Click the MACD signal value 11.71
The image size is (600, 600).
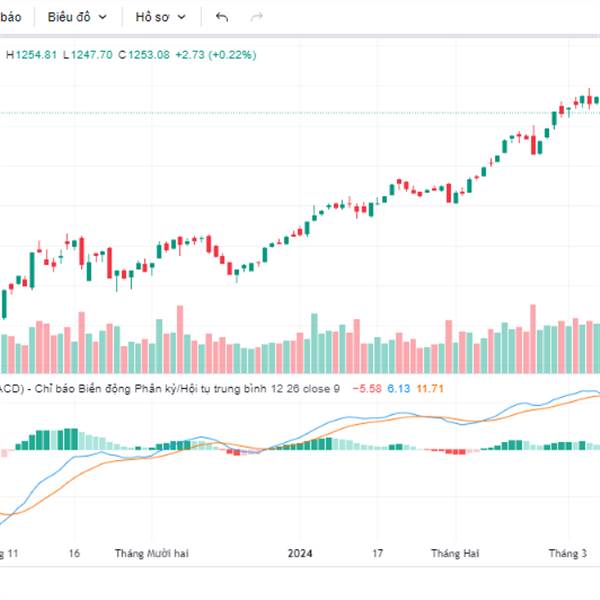(x=430, y=389)
